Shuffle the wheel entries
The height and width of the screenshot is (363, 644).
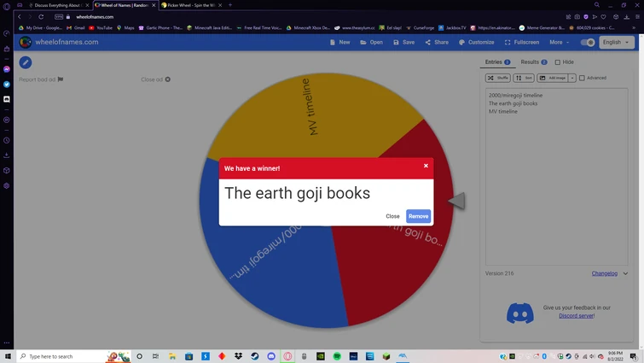click(498, 78)
